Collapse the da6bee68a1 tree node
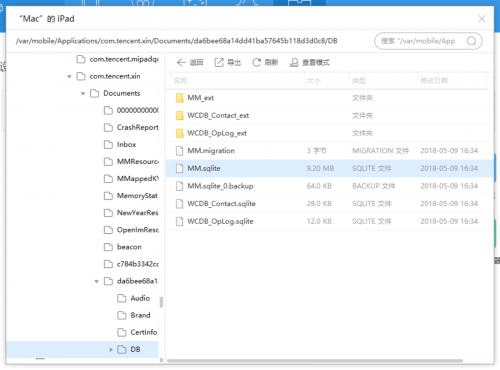This screenshot has height=370, width=500. click(97, 282)
